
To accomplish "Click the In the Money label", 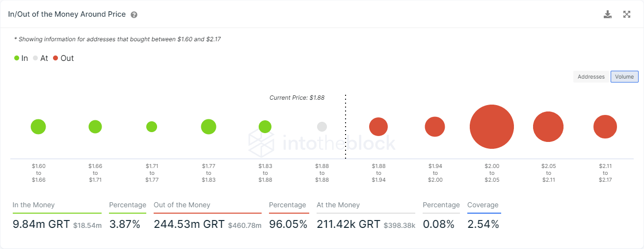I will coord(34,205).
